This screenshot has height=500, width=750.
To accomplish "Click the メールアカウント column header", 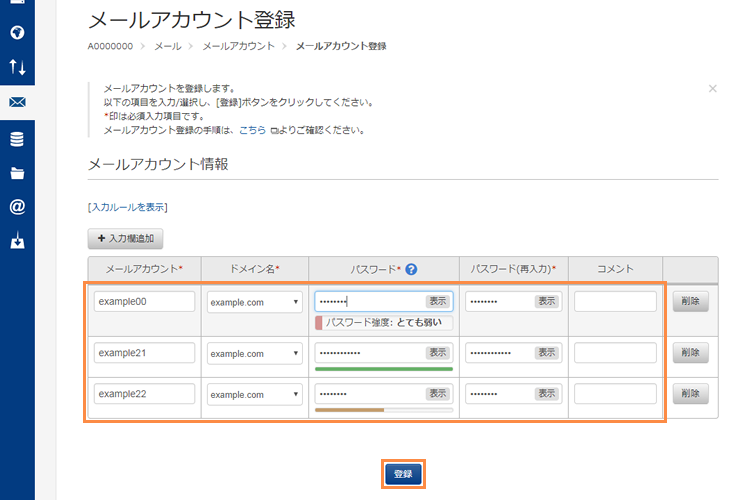I will pyautogui.click(x=144, y=269).
